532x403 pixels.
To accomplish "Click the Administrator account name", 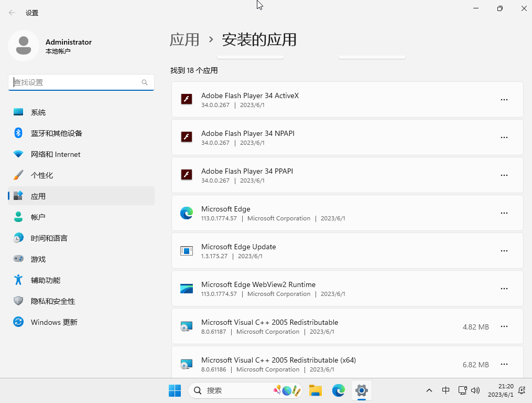I will pos(69,42).
